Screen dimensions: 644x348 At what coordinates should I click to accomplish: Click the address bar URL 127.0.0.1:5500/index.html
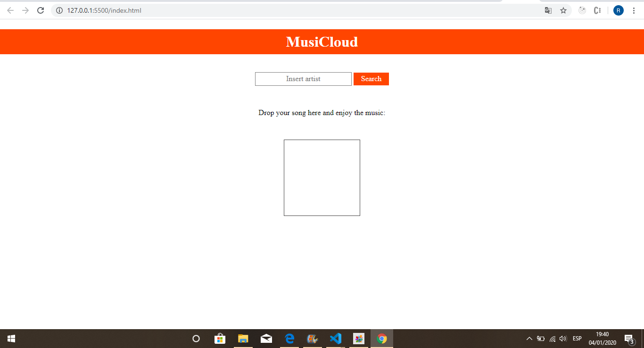104,10
